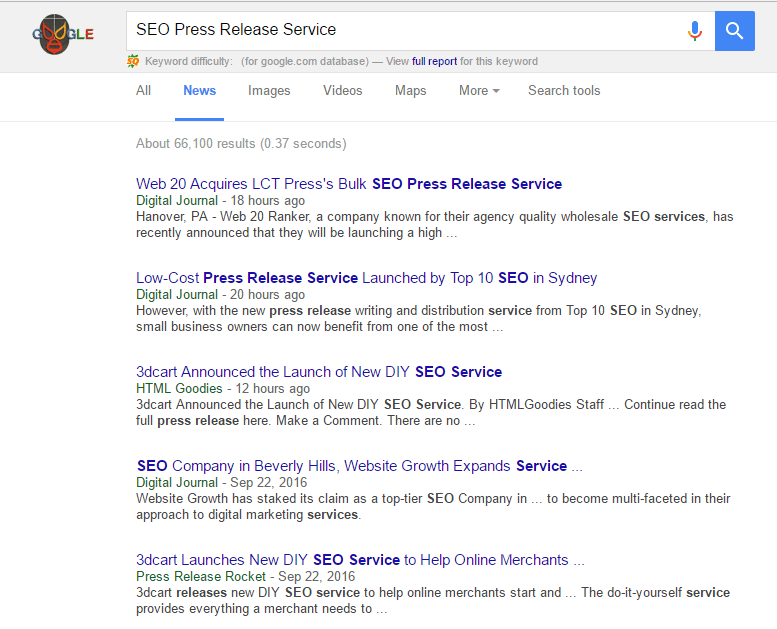Go to the Maps tab

pos(410,91)
